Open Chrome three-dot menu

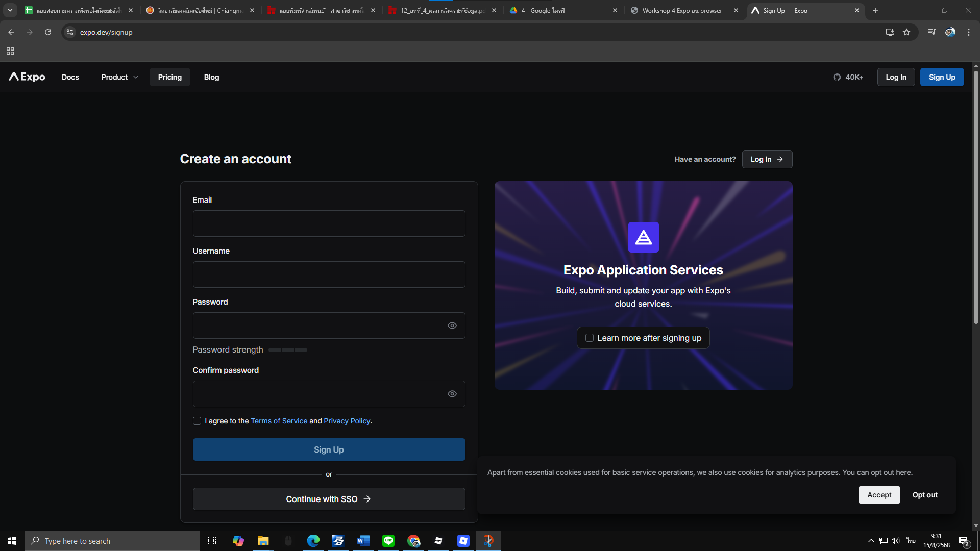(x=969, y=32)
